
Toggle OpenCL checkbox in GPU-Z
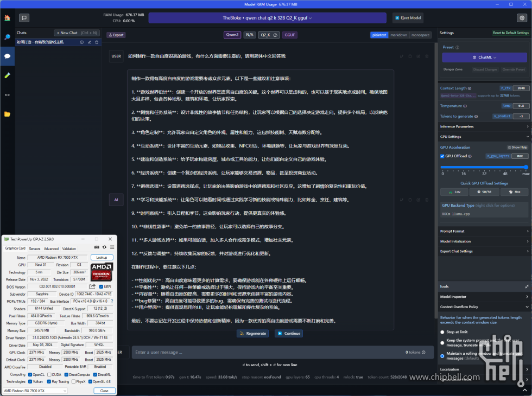pyautogui.click(x=30, y=375)
